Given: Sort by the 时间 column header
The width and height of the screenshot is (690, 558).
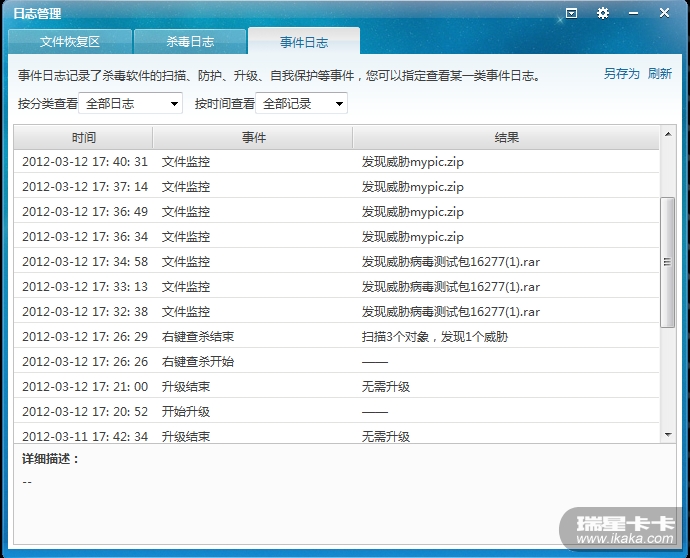Looking at the screenshot, I should click(x=84, y=138).
